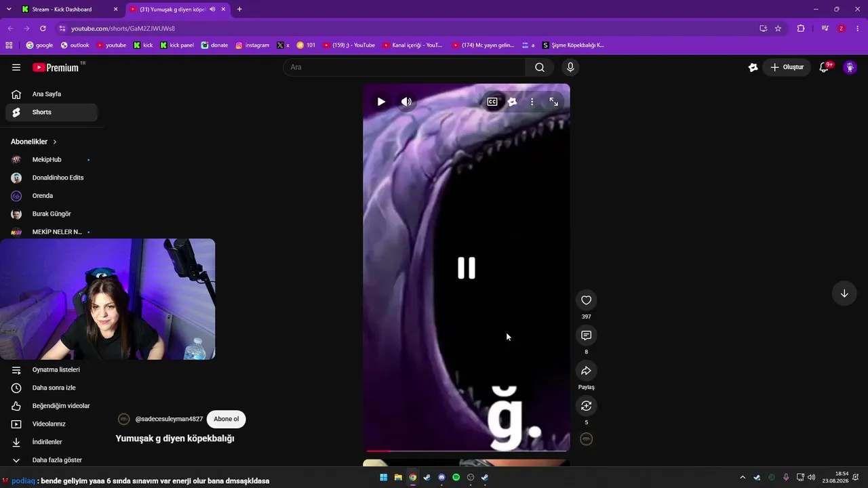Open File Explorer from the taskbar
The image size is (868, 488).
pyautogui.click(x=398, y=478)
